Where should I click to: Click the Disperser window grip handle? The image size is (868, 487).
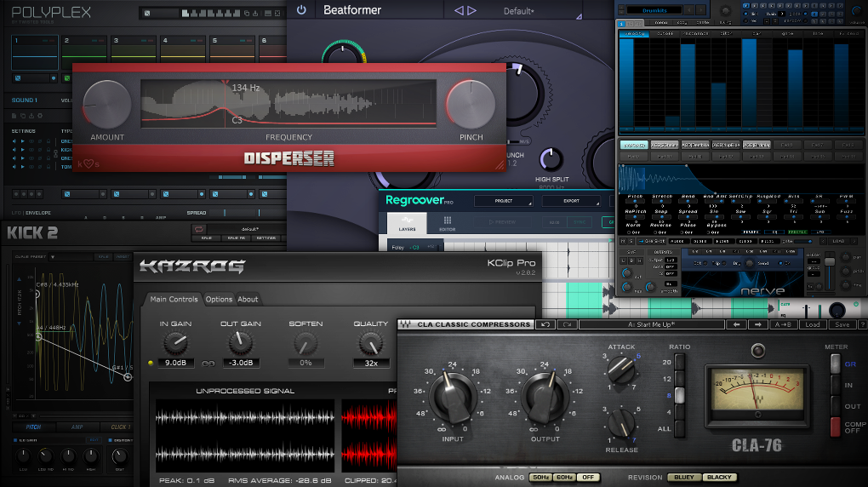point(500,165)
